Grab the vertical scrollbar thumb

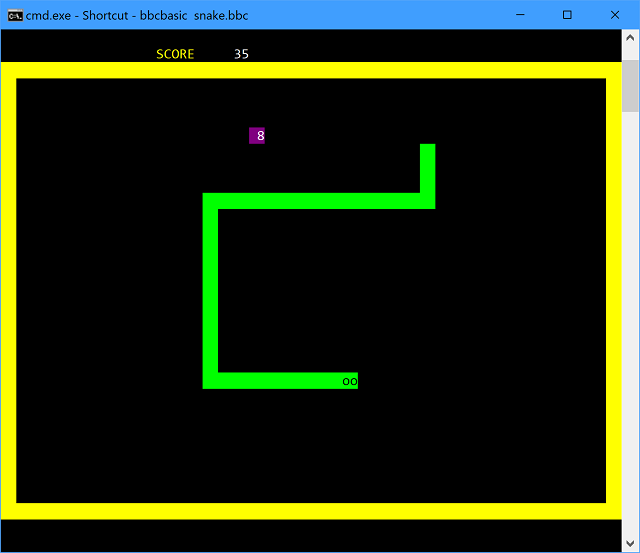[x=630, y=86]
